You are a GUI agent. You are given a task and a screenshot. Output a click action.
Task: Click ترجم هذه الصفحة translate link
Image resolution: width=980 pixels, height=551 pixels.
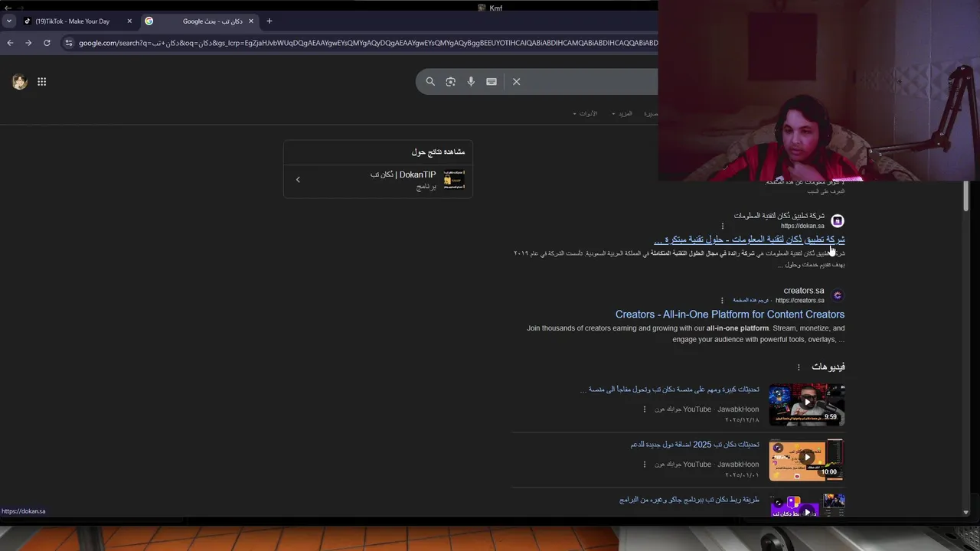751,301
